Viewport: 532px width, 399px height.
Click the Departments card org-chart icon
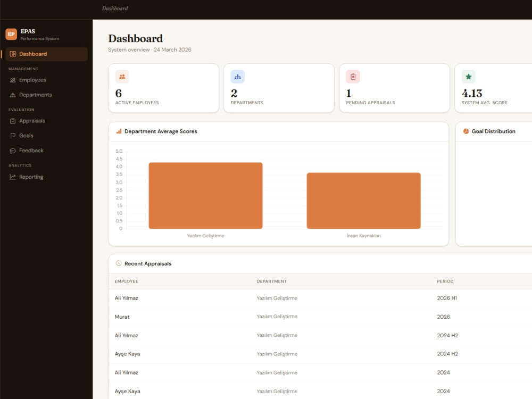pyautogui.click(x=237, y=77)
